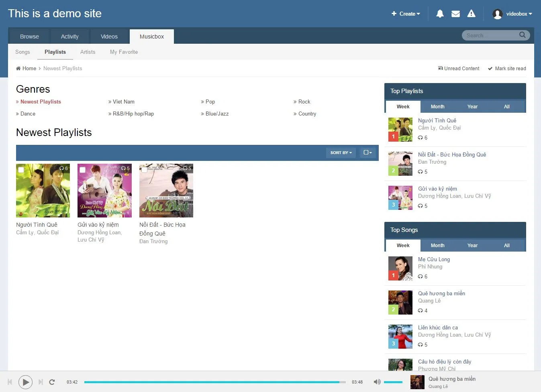Click the search magnifier icon
Viewport: 541px width, 392px height.
pyautogui.click(x=522, y=35)
